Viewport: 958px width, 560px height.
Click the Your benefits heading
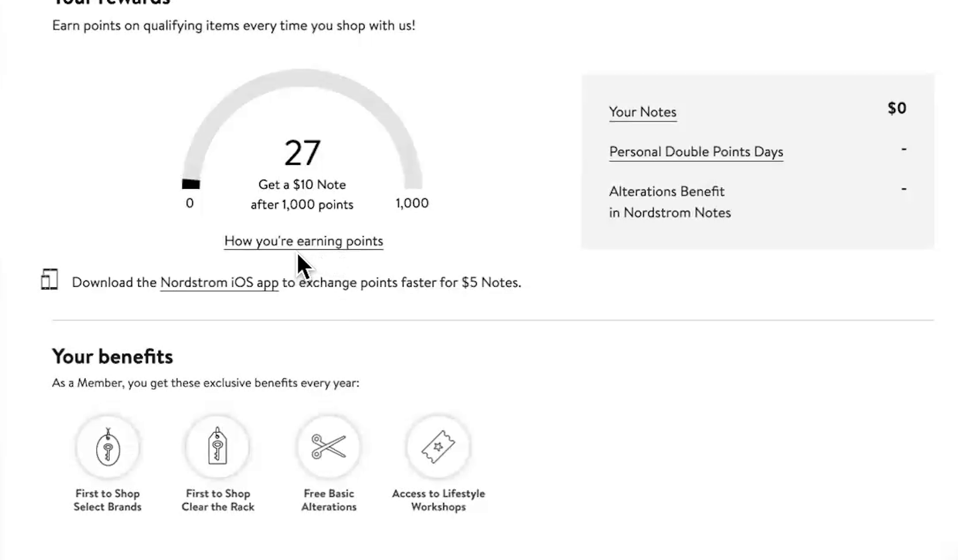113,357
